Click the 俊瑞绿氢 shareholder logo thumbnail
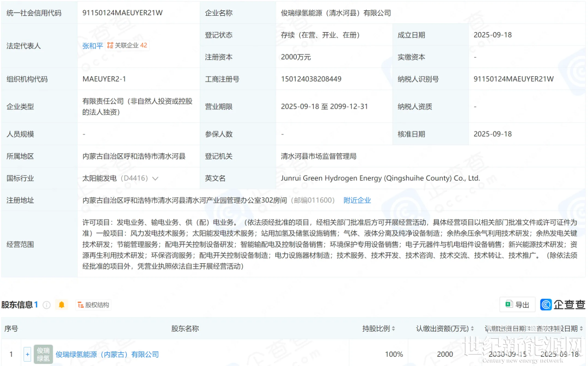Image resolution: width=588 pixels, height=366 pixels. 43,354
